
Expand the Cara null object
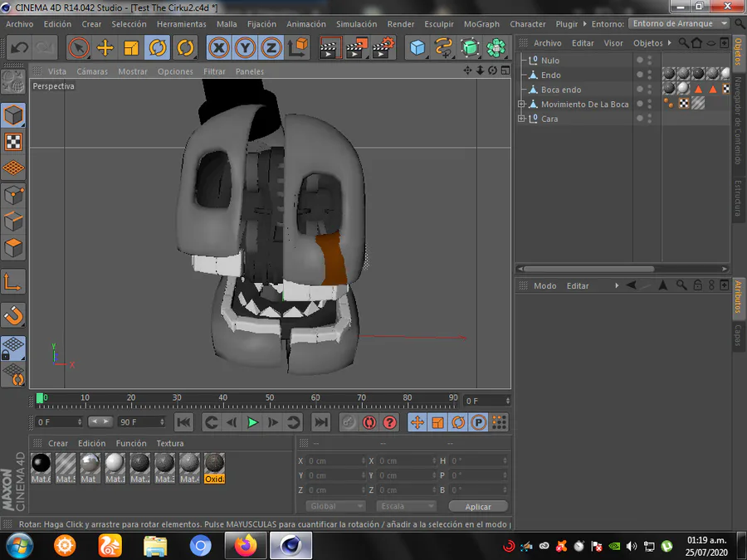pos(521,119)
